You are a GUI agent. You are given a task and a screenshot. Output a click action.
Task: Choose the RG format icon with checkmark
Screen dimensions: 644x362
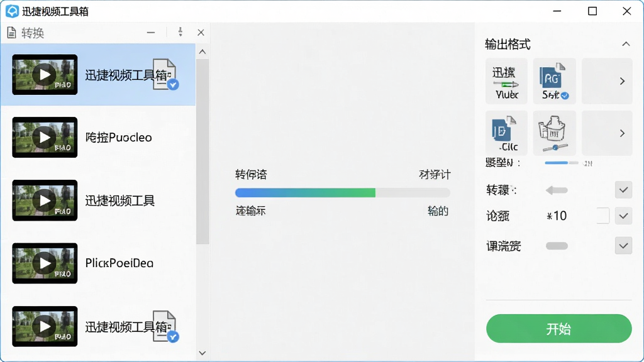pos(554,81)
